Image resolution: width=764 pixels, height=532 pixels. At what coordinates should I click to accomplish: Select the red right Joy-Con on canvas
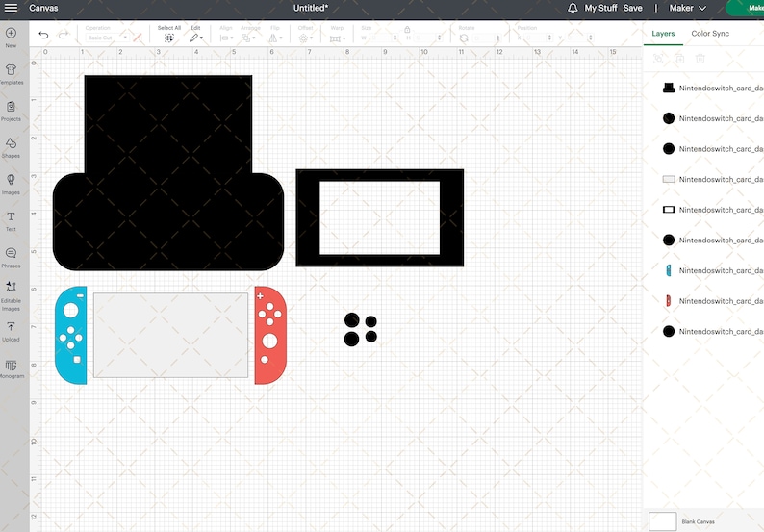(270, 335)
